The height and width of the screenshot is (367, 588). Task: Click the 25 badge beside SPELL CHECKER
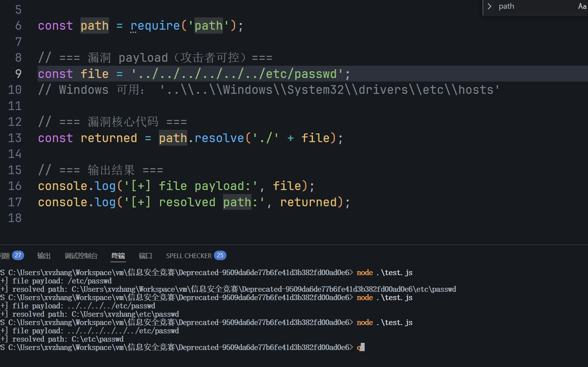220,255
